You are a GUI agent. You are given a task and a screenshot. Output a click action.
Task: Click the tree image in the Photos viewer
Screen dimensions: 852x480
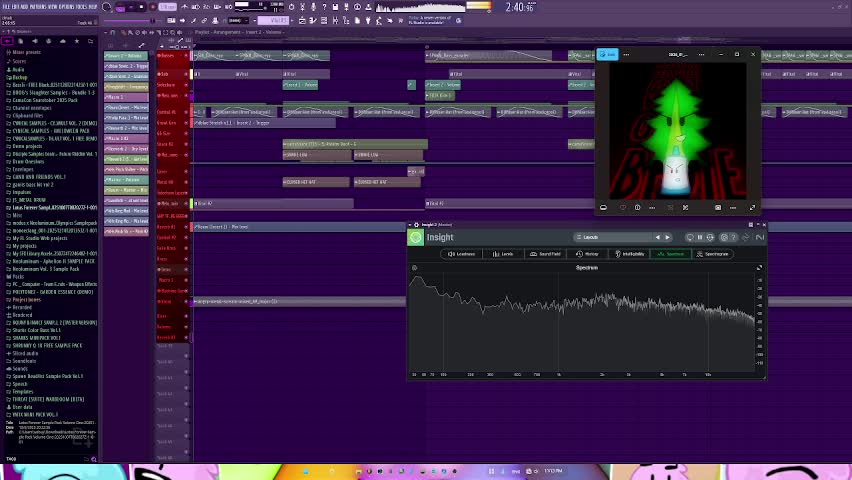coord(678,131)
